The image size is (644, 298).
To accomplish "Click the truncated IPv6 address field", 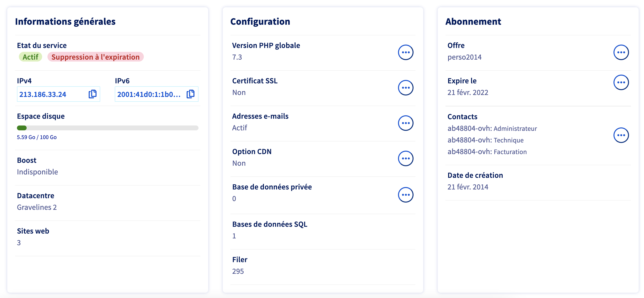I will tap(149, 94).
